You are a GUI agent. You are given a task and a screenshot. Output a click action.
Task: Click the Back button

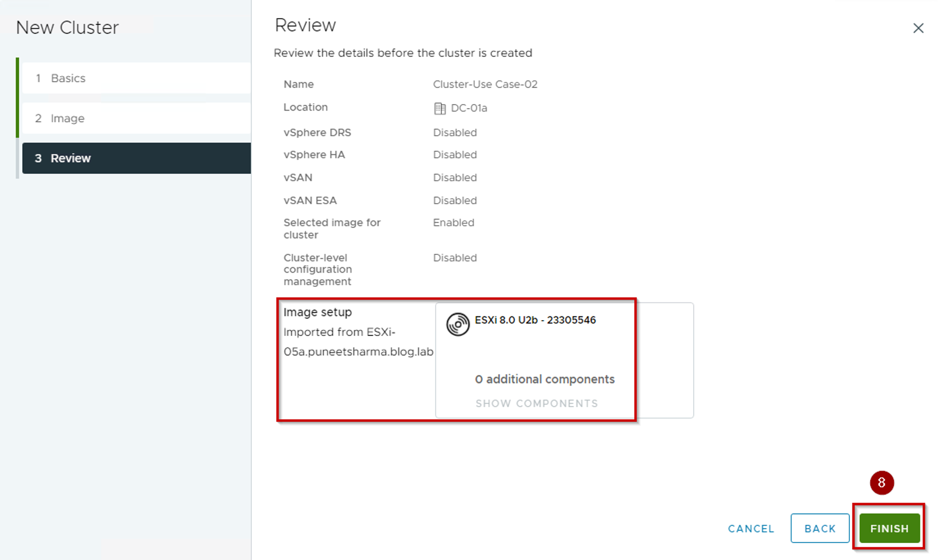click(x=819, y=528)
